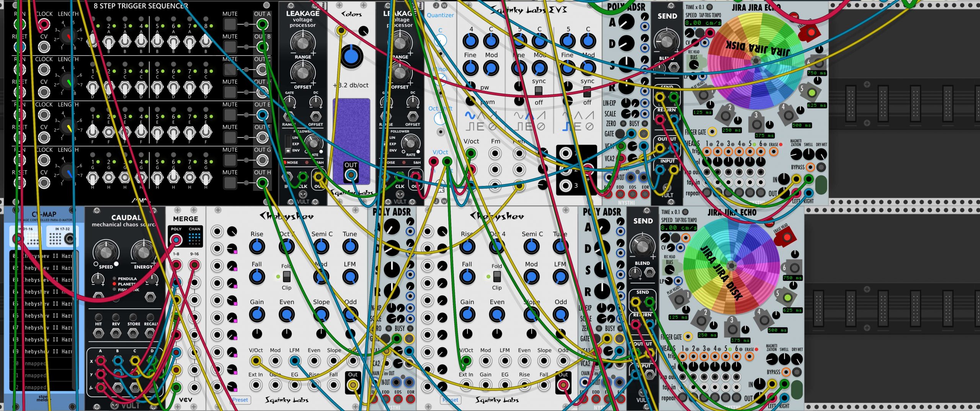Click Out jack on left Chebyshev module
The image size is (980, 411).
click(353, 385)
